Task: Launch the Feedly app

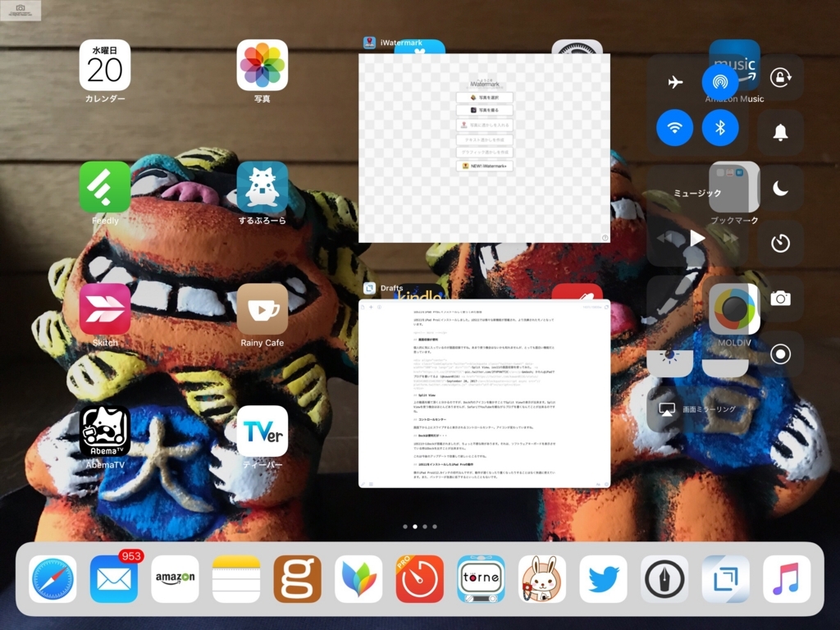Action: (x=105, y=187)
